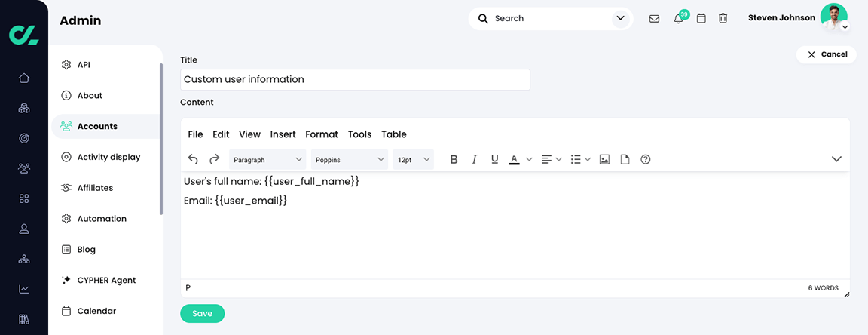Click the green app logo
The image size is (868, 335).
click(x=24, y=34)
